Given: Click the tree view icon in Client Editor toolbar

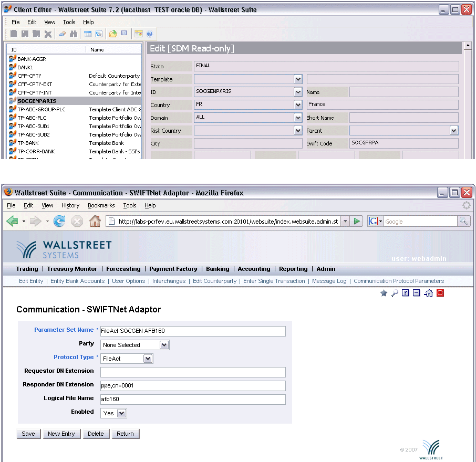Looking at the screenshot, I should point(99,34).
